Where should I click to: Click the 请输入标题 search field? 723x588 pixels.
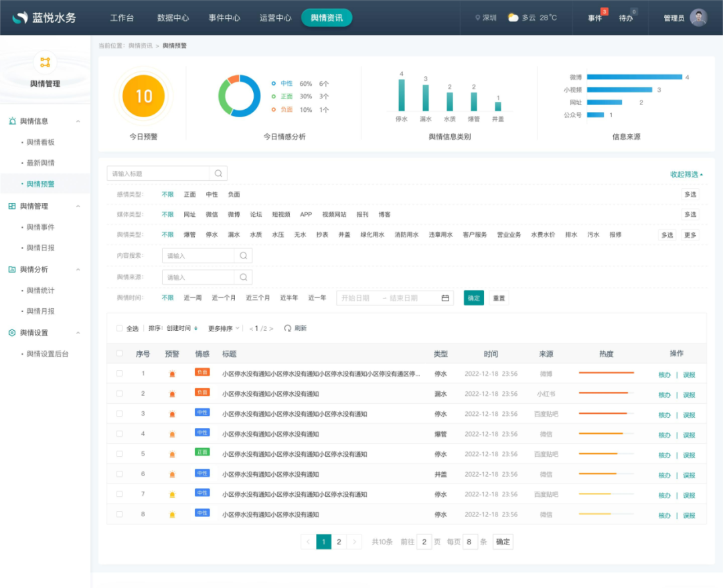pos(158,173)
